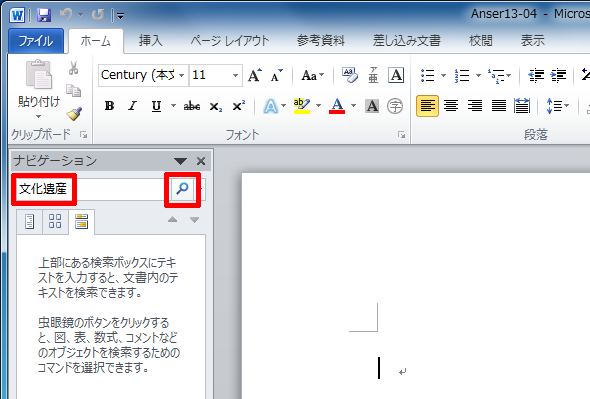The height and width of the screenshot is (399, 590).
Task: Click the Multilevel List icon
Action: coord(497,75)
